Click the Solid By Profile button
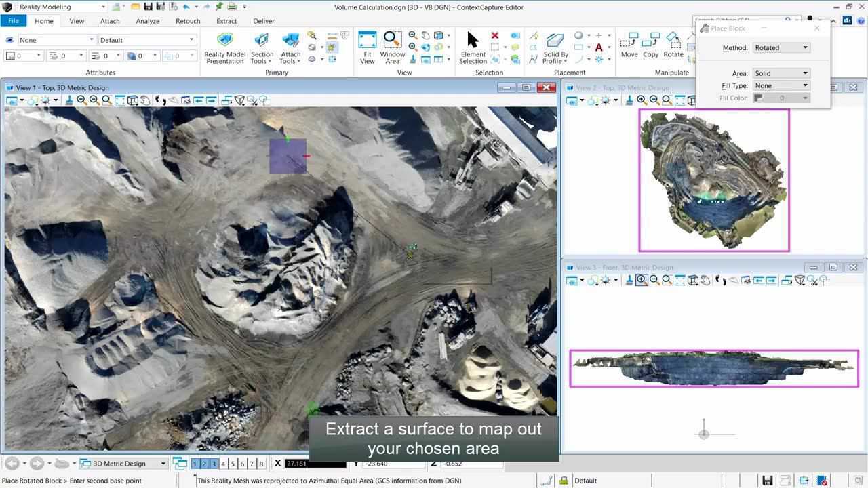 555,47
